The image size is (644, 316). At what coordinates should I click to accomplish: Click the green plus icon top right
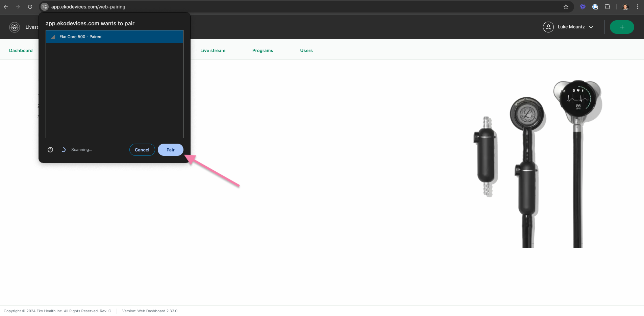[x=621, y=27]
